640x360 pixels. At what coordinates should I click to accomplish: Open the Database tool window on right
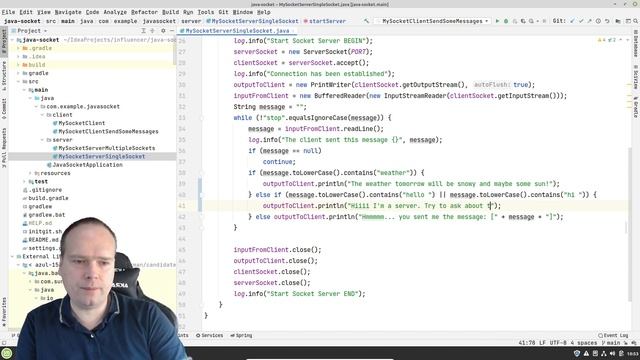click(636, 43)
